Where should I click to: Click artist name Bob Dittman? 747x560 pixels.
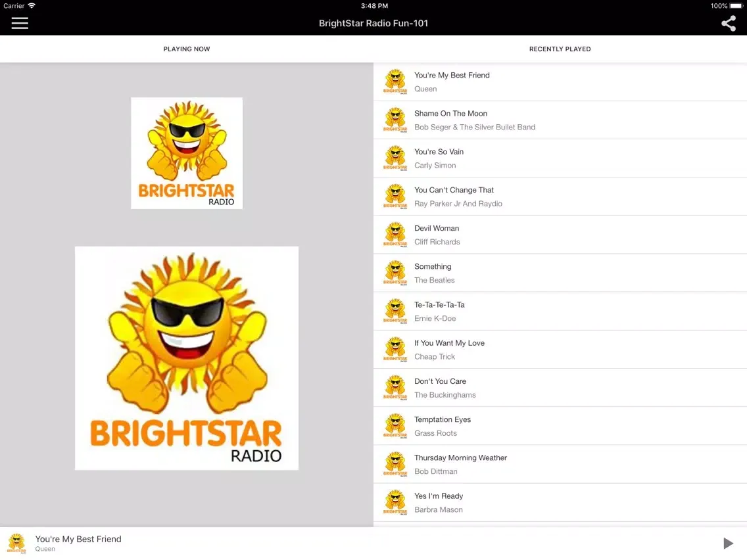[x=436, y=471]
